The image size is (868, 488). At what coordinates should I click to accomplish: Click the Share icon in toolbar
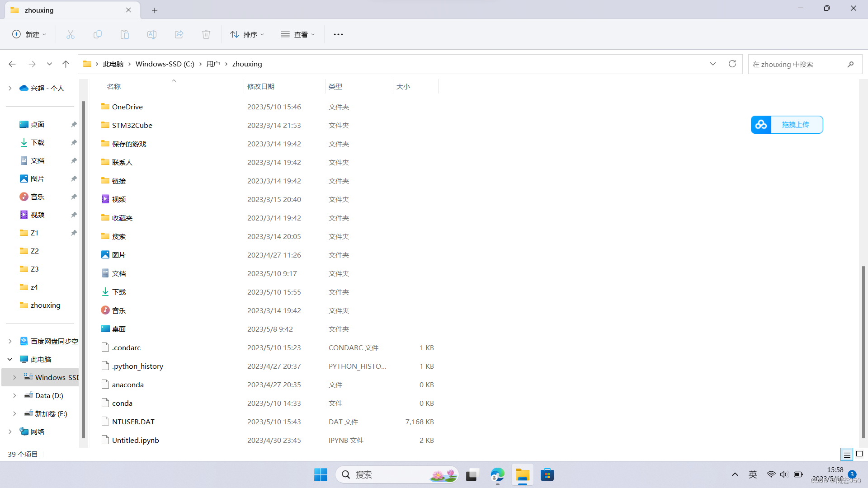(179, 34)
